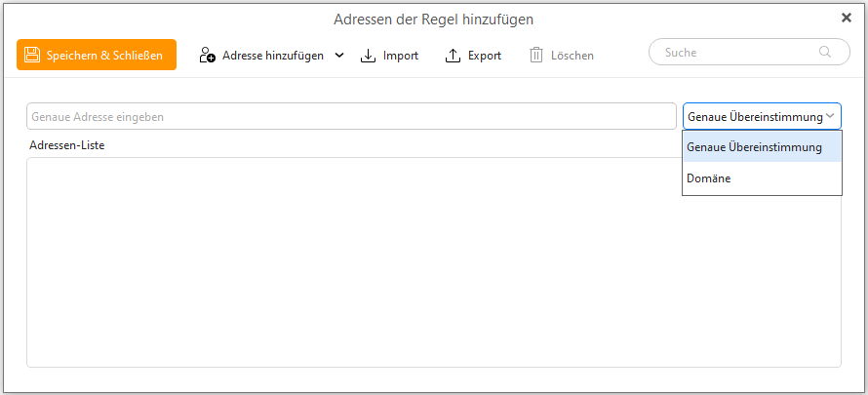
Task: Click into the Genaue Adresse eingeben field
Action: point(351,116)
